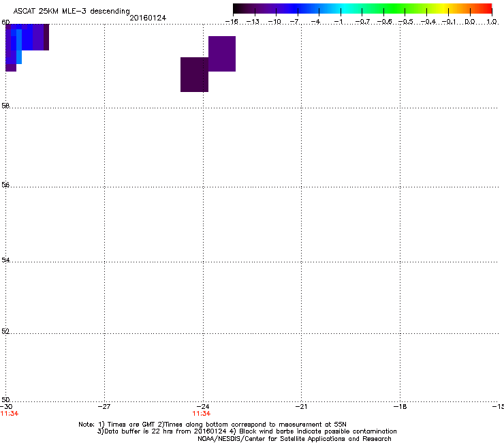This screenshot has width=504, height=443.
Task: Click the -0.1 label on the color bar
Action: pyautogui.click(x=449, y=22)
